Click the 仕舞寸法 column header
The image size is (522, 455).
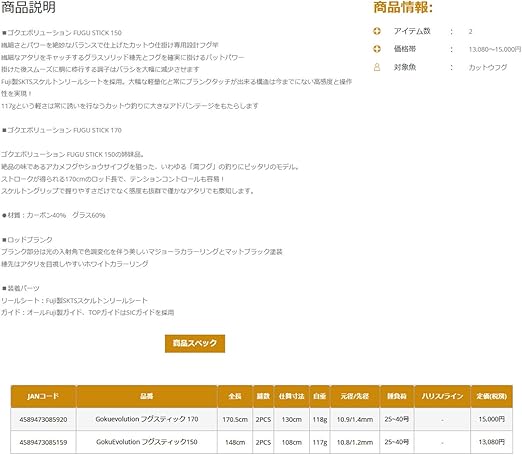(292, 396)
